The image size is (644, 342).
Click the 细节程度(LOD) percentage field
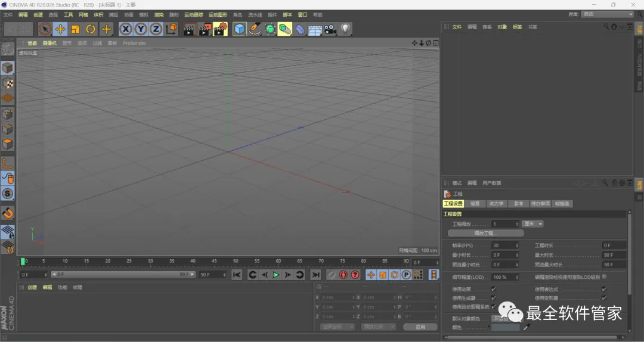coord(505,277)
